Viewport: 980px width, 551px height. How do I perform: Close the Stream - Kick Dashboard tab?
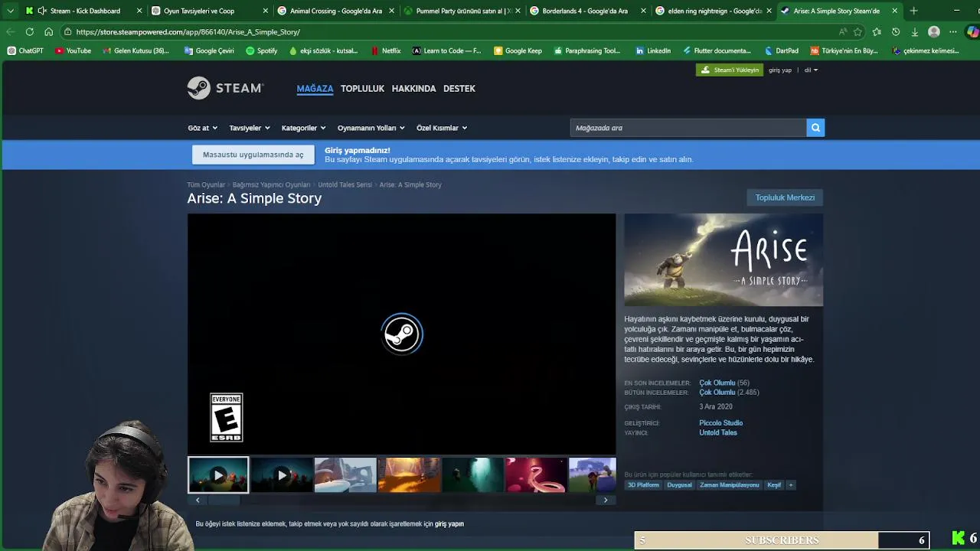coord(139,11)
